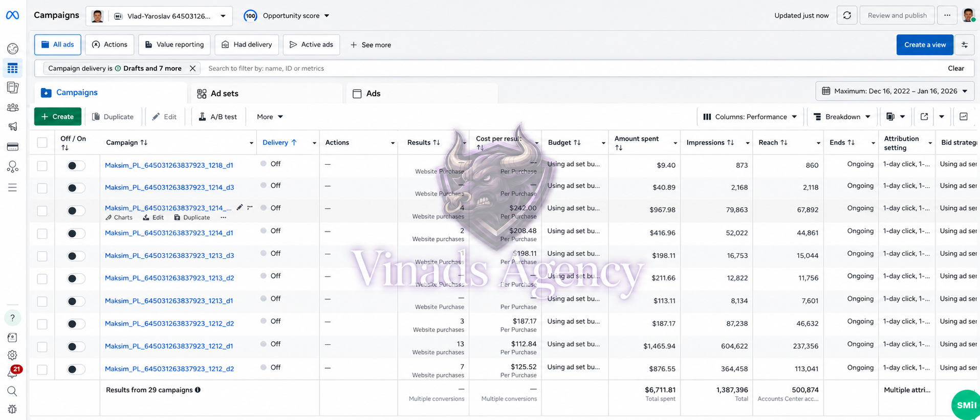Viewport: 980px width, 420px height.
Task: Click the Meta logo icon
Action: (13, 15)
